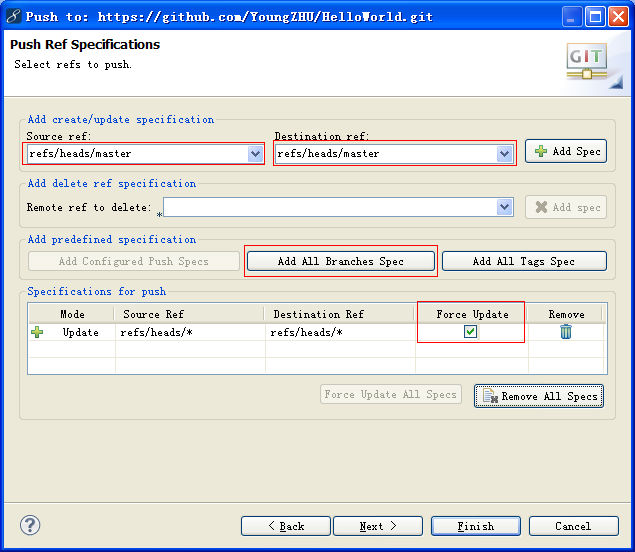The image size is (635, 552).
Task: Click the Add Spec button
Action: click(x=566, y=151)
